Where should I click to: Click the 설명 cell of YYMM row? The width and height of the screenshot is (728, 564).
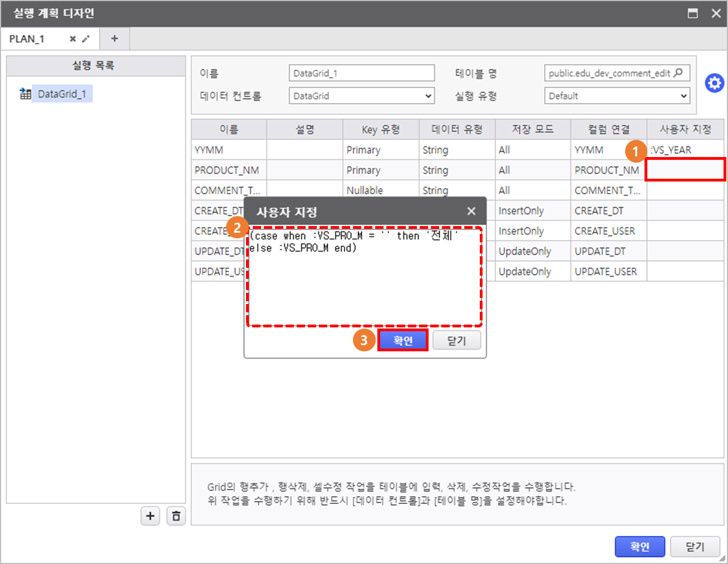(x=305, y=150)
